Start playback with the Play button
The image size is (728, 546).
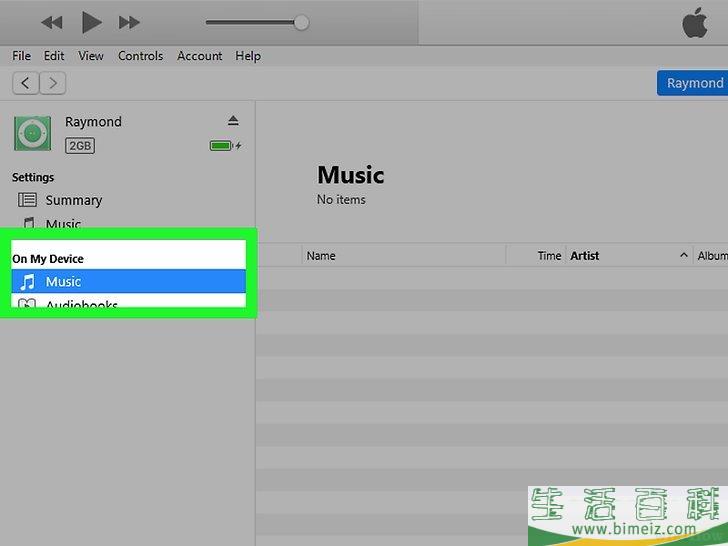click(x=91, y=22)
